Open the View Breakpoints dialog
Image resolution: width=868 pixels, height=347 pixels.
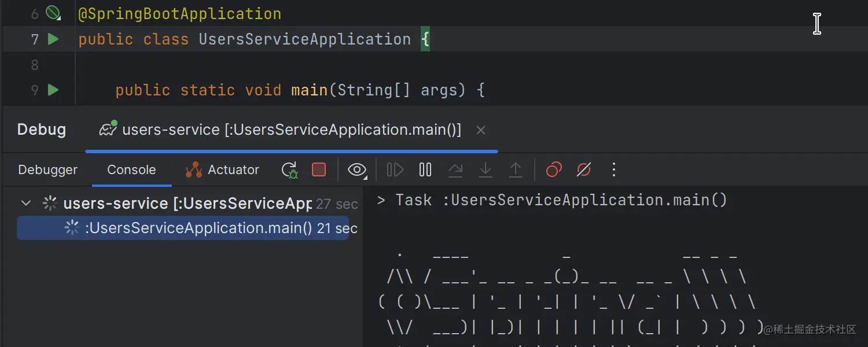point(554,170)
